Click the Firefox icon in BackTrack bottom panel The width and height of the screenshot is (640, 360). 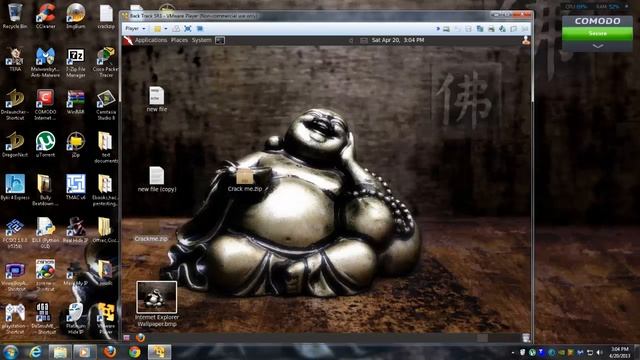click(x=140, y=338)
